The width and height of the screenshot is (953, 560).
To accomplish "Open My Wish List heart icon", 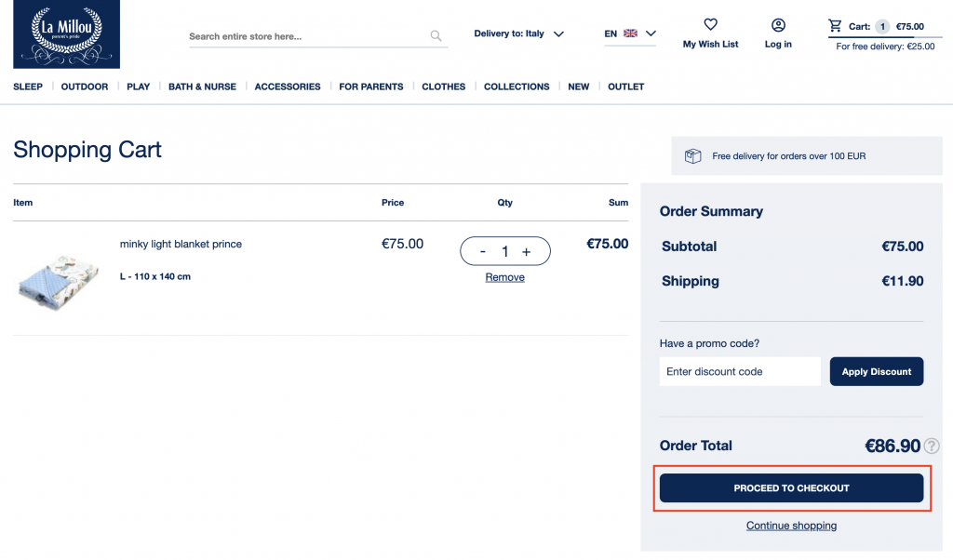I will [710, 25].
